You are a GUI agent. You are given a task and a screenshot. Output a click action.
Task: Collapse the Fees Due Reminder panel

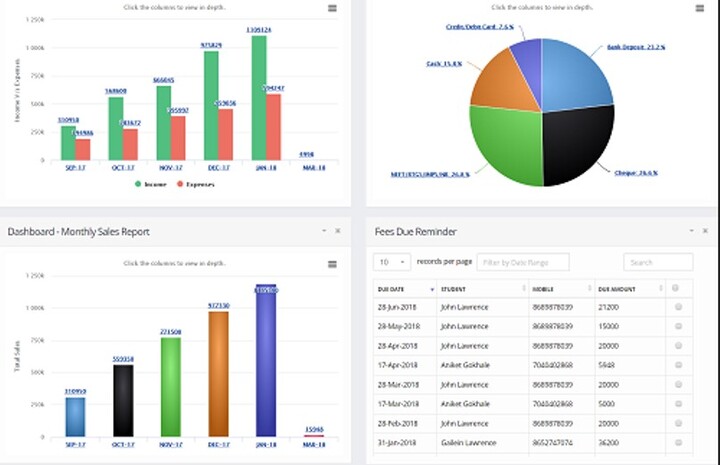(x=690, y=231)
